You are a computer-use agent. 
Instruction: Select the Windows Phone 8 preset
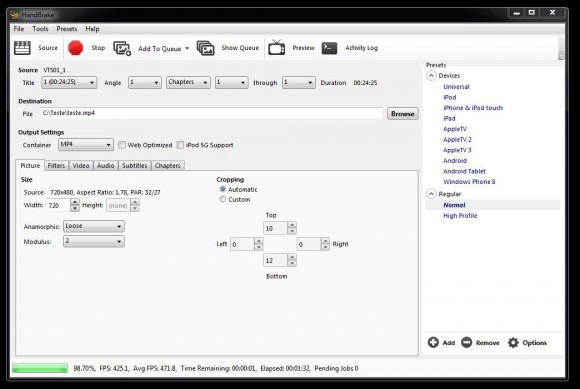point(469,182)
